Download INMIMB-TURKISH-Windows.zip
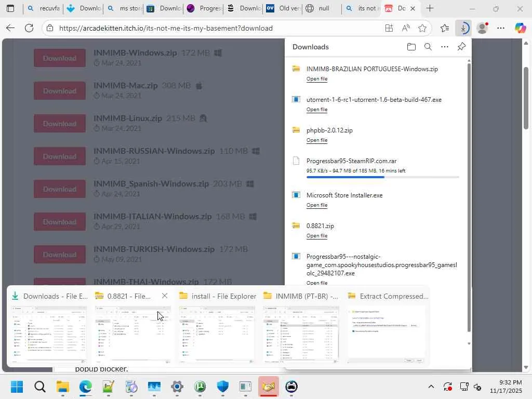The image size is (532, 399). 60,255
